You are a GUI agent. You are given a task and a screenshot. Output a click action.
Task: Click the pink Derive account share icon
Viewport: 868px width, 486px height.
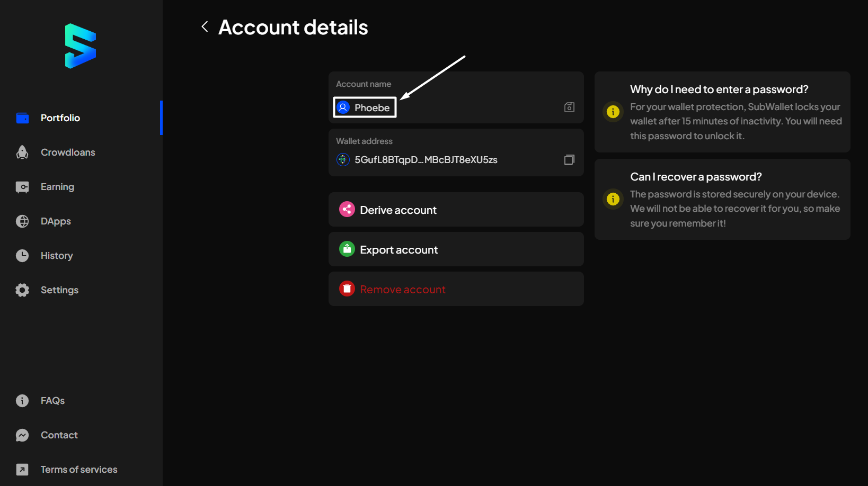pyautogui.click(x=347, y=210)
